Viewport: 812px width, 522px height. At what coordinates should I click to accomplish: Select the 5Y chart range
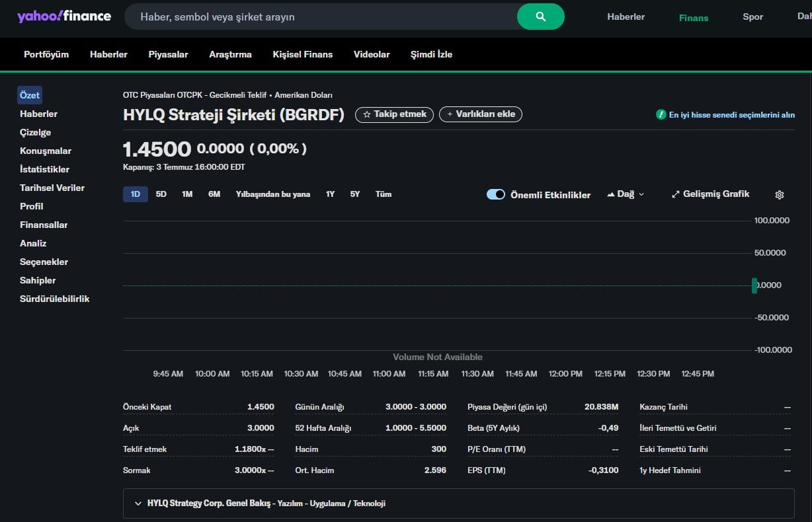tap(355, 194)
